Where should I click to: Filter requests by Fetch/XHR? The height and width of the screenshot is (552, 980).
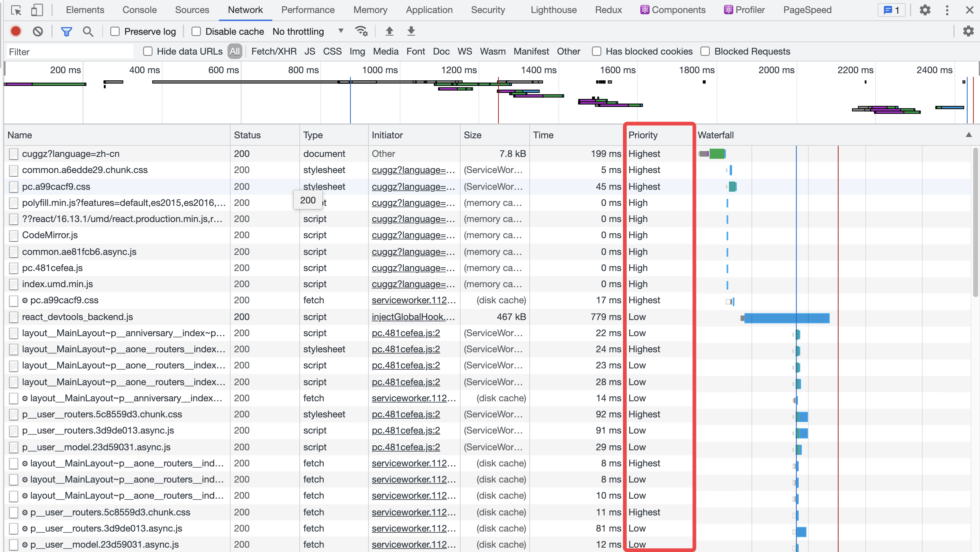[x=274, y=51]
